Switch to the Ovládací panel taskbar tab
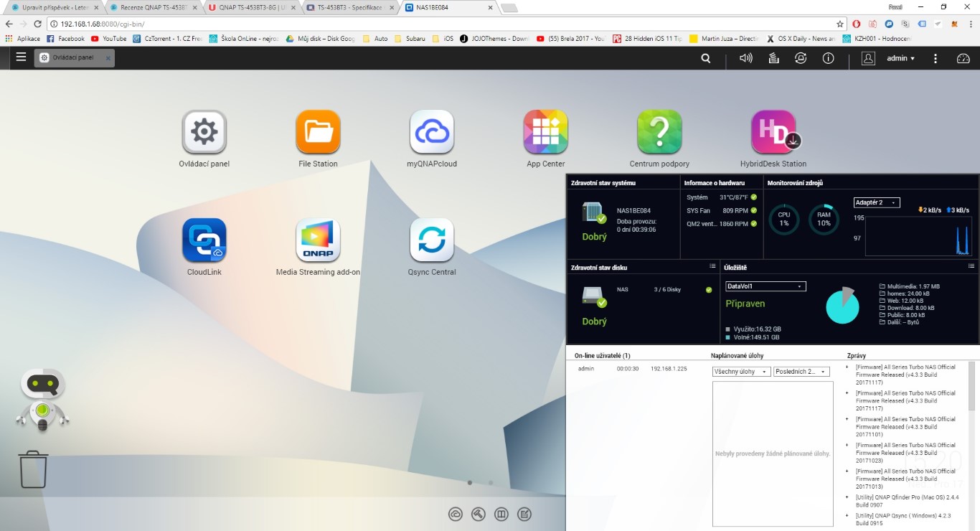Image resolution: width=980 pixels, height=531 pixels. pos(75,57)
